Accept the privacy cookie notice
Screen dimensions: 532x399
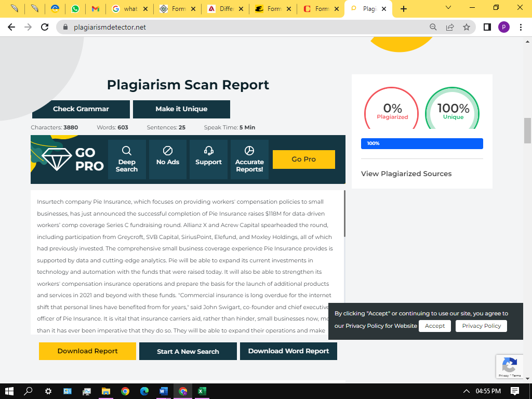(x=435, y=326)
